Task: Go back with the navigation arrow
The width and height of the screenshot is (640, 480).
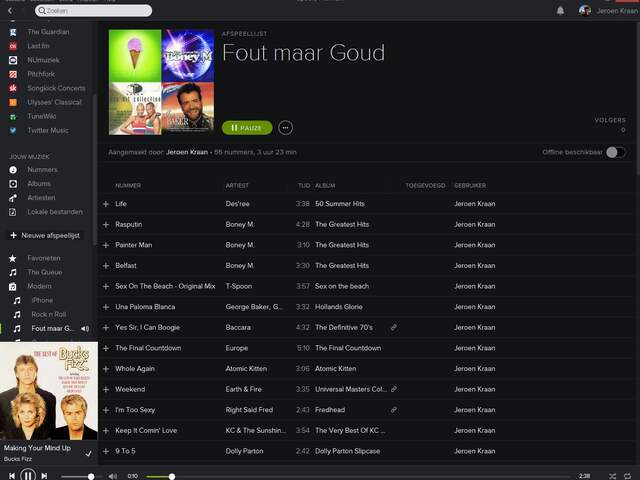Action: 10,11
